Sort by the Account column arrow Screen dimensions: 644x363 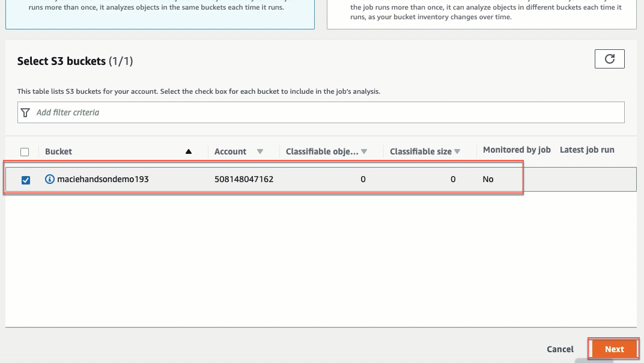point(260,151)
